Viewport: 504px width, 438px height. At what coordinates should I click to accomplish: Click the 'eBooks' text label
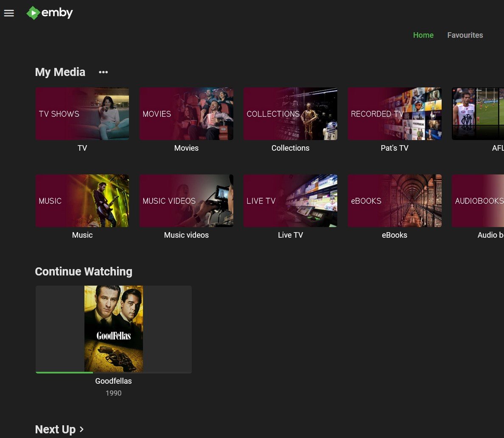click(x=395, y=235)
